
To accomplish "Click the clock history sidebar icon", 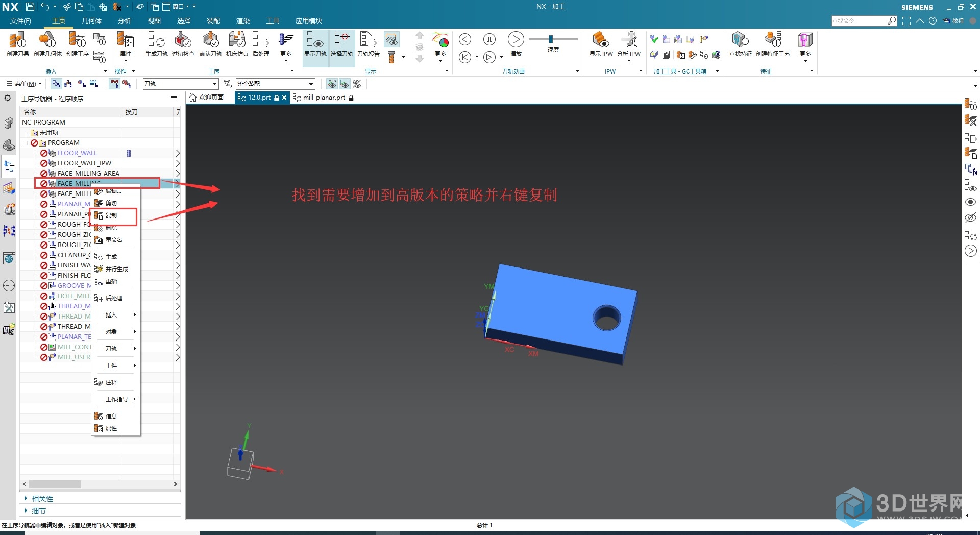I will 9,285.
